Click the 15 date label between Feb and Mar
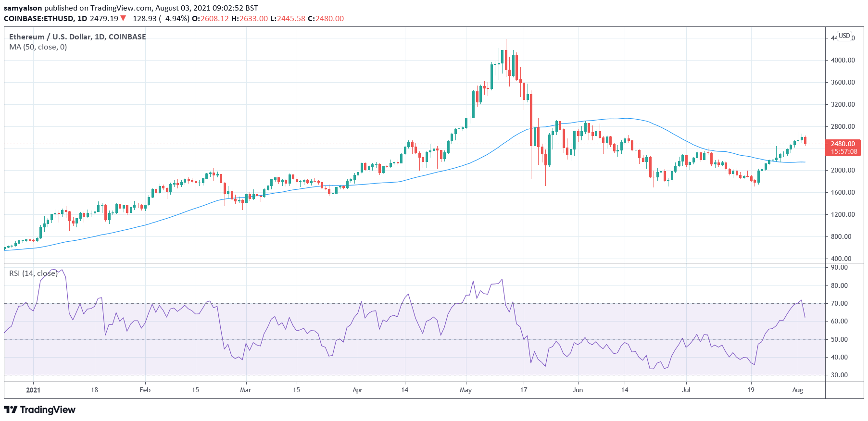The width and height of the screenshot is (868, 421). 195,390
